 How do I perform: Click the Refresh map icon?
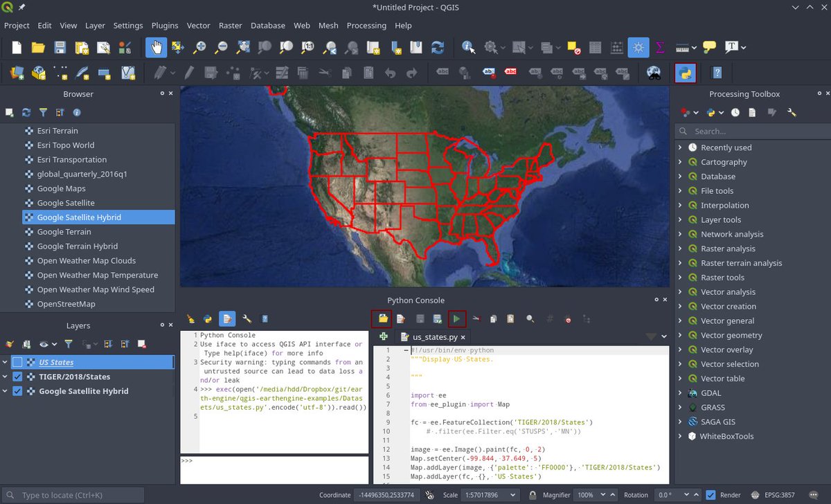tap(437, 48)
